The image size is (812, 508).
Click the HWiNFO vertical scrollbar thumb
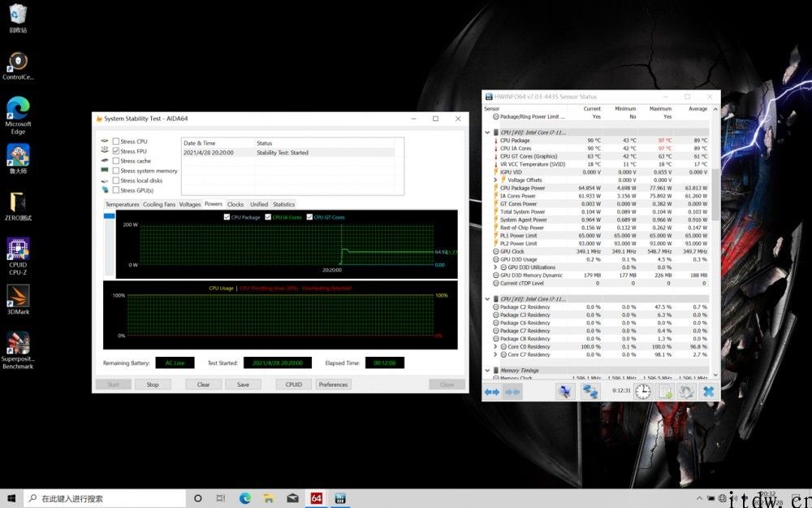pos(715,194)
